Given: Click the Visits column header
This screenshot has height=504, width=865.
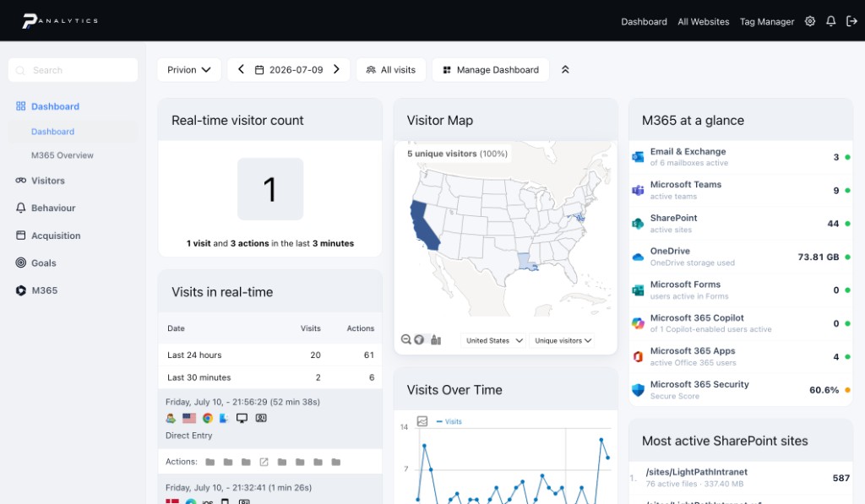Looking at the screenshot, I should point(310,328).
